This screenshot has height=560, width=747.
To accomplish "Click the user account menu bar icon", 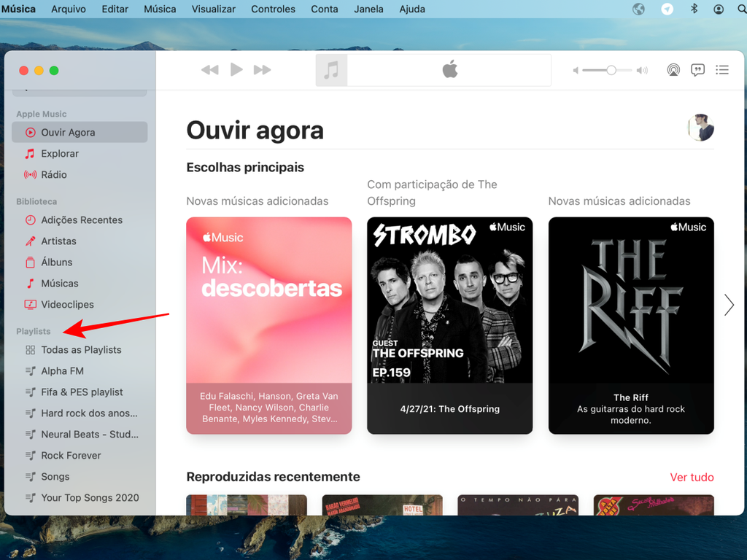I will point(719,9).
